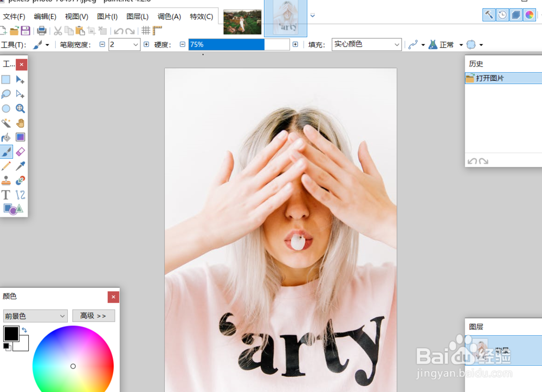542x392 pixels.
Task: Click the main toolbar Undo arrow
Action: click(119, 31)
